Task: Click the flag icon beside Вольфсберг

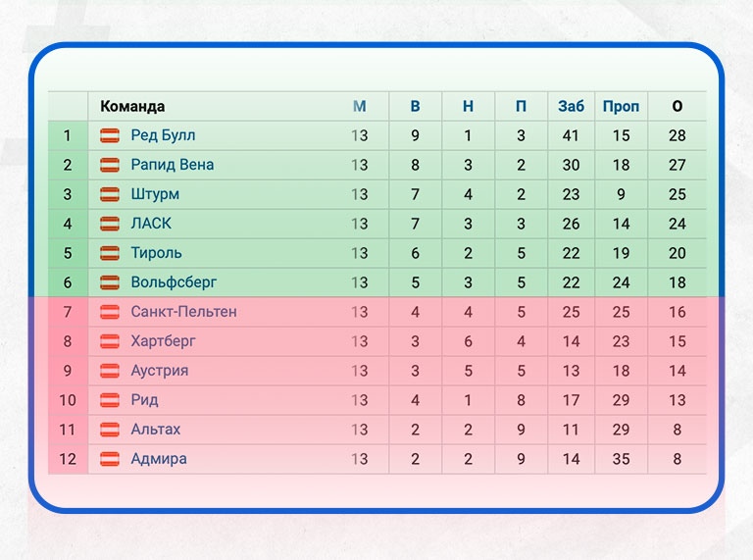Action: [110, 282]
